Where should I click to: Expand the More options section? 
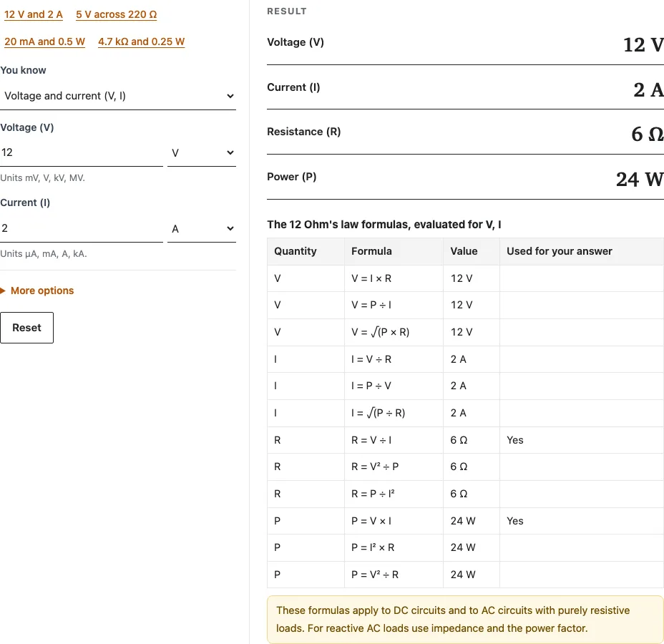37,291
